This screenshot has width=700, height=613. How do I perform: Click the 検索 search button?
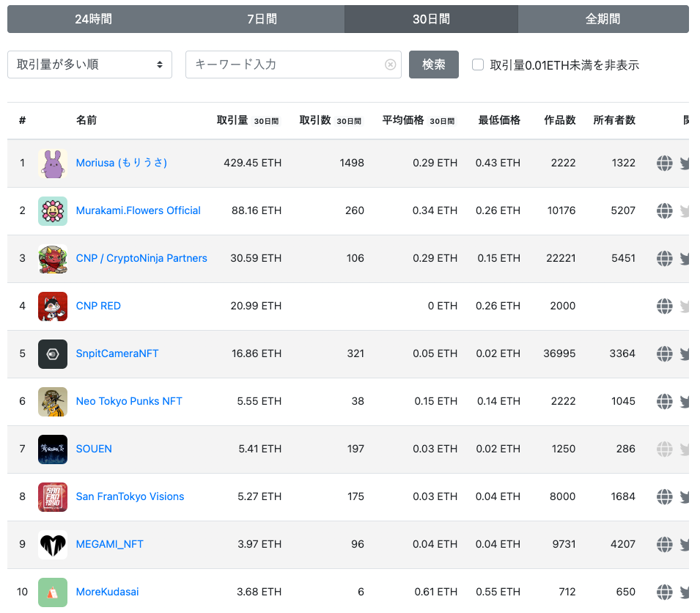pos(433,65)
